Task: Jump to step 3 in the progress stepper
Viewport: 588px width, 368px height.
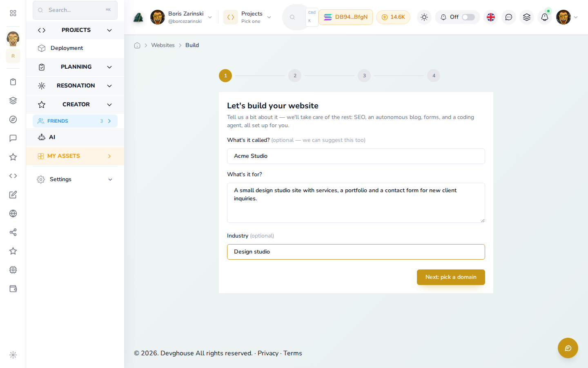Action: (x=364, y=76)
